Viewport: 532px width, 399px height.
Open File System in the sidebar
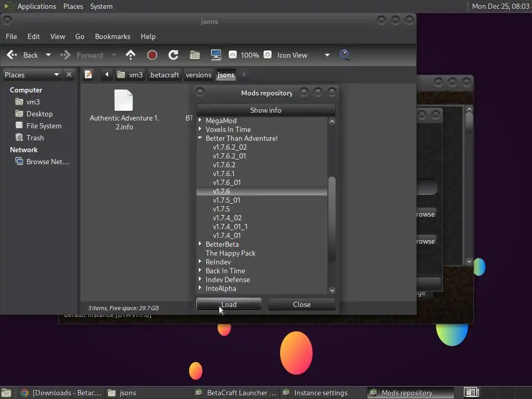[x=44, y=126]
